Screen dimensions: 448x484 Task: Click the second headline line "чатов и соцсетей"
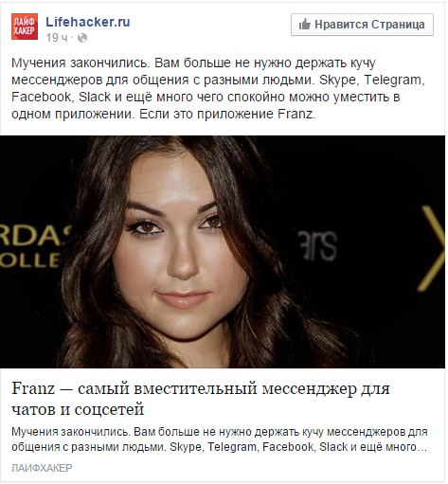[78, 409]
